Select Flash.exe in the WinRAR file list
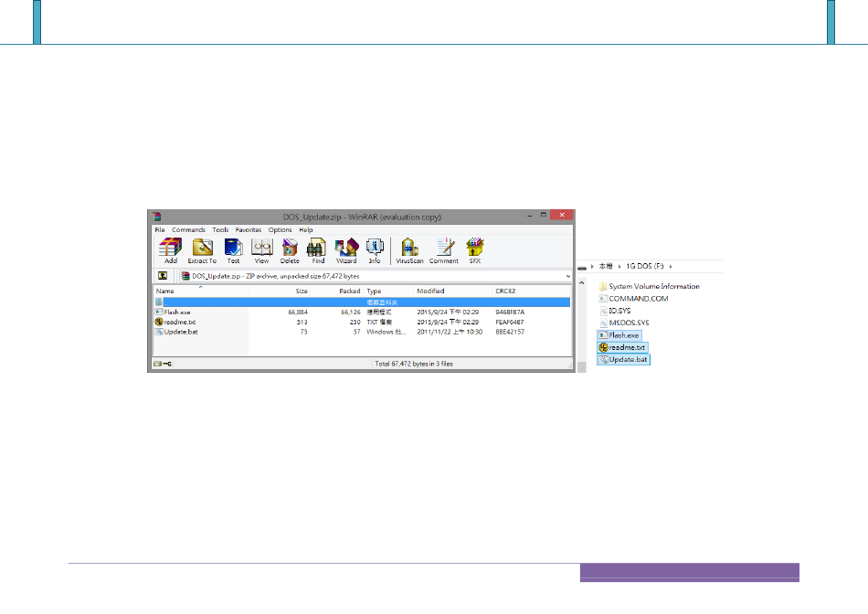This screenshot has width=868, height=614. [177, 312]
